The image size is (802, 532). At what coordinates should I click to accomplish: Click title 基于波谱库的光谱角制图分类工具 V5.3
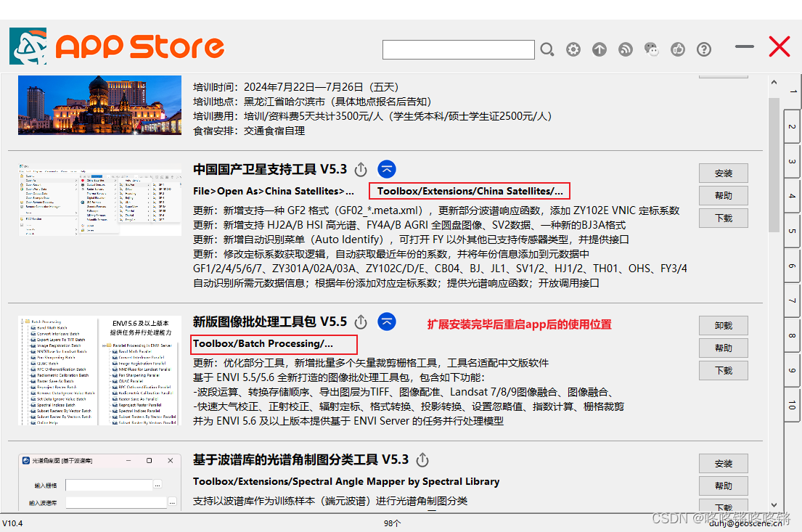(300, 460)
